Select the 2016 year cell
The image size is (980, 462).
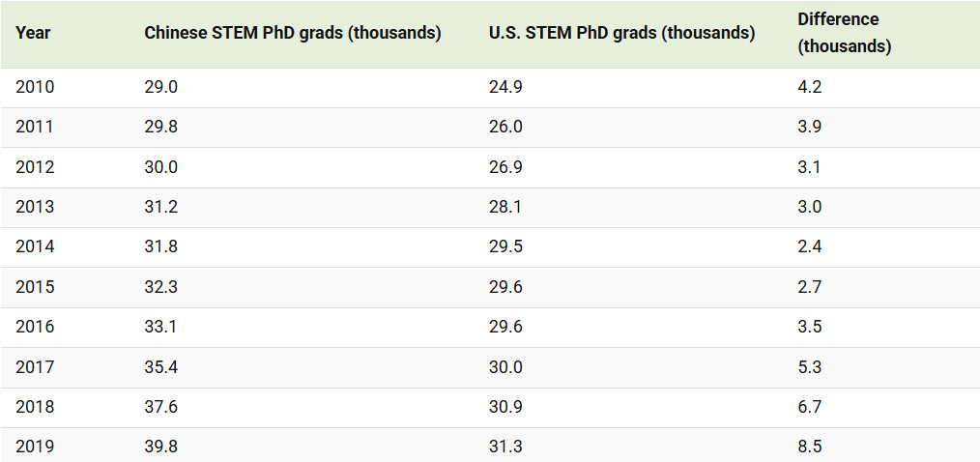click(35, 327)
